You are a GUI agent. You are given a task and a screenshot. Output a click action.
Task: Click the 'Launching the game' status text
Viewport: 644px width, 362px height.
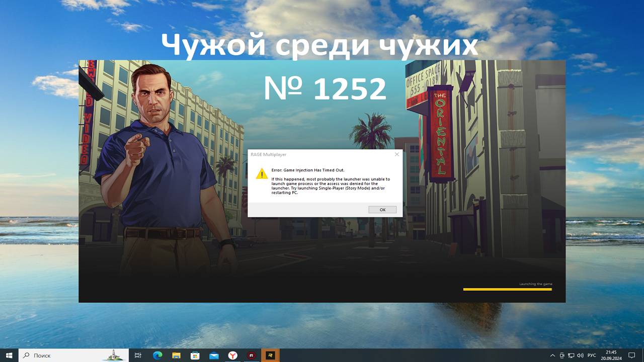point(535,284)
